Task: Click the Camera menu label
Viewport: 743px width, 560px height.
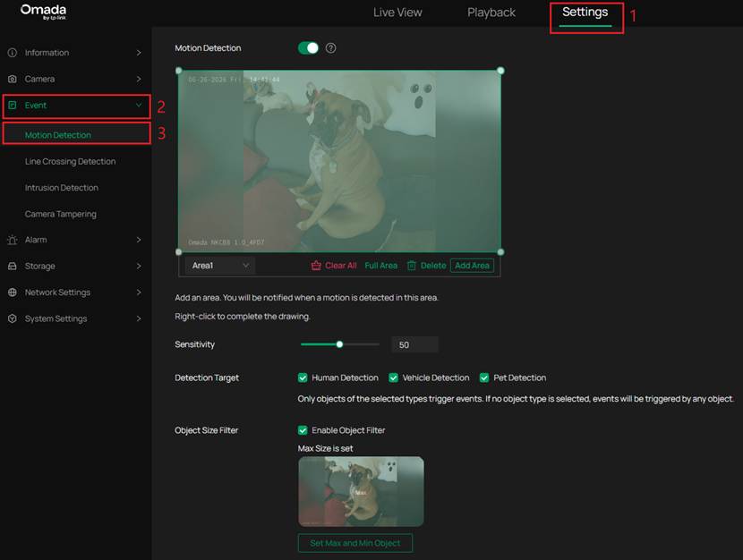Action: (x=39, y=79)
